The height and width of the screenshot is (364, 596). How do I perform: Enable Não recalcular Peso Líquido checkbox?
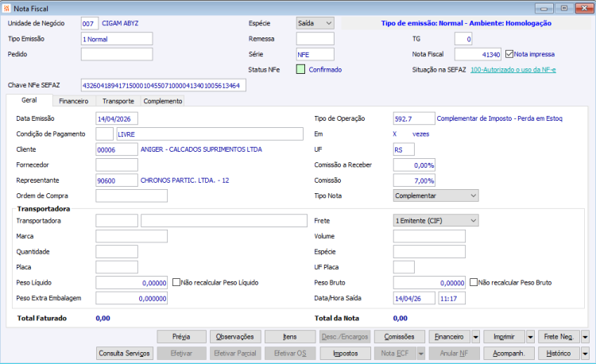pos(176,282)
